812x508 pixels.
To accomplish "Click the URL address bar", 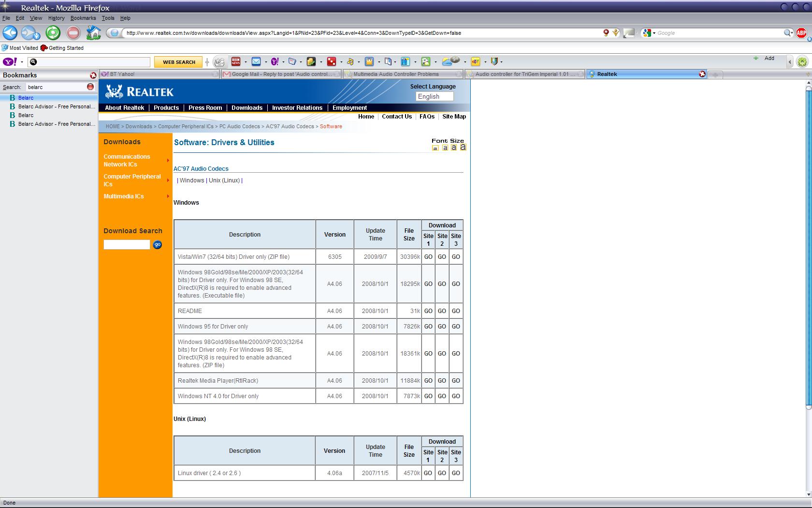I will (x=362, y=33).
